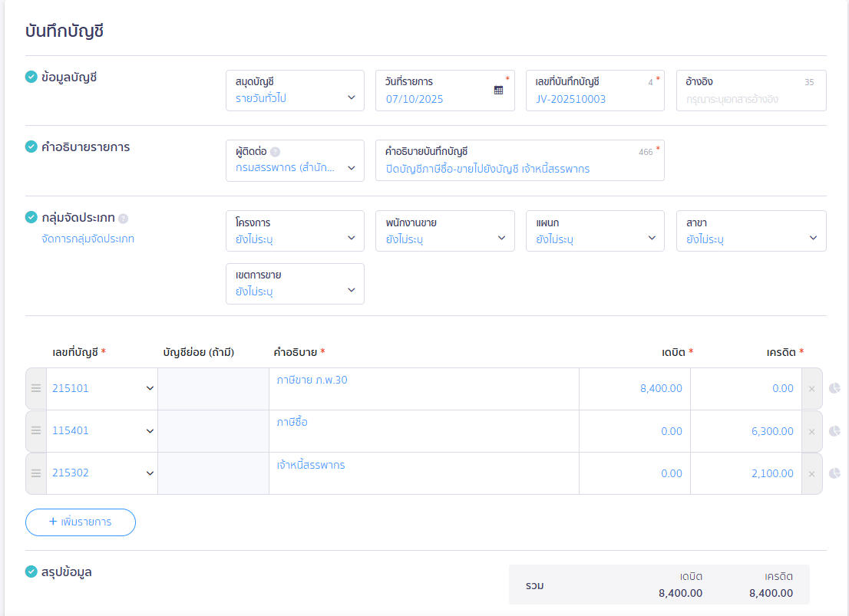
Task: Select the สาขา branch dropdown
Action: (x=751, y=231)
